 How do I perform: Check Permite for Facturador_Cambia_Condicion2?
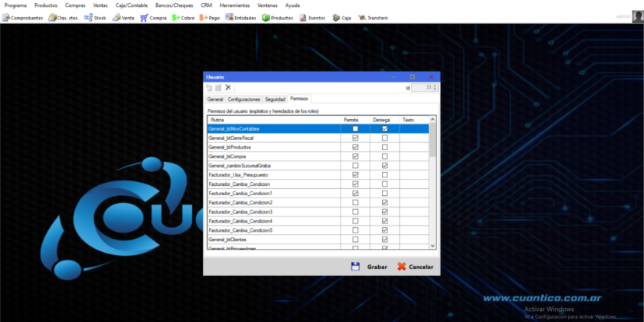click(x=355, y=202)
